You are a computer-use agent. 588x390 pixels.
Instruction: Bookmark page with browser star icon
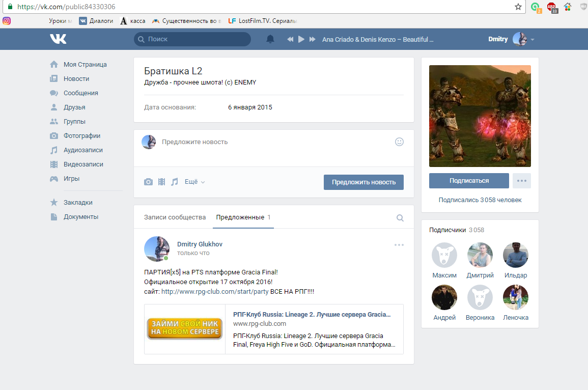[x=518, y=7]
